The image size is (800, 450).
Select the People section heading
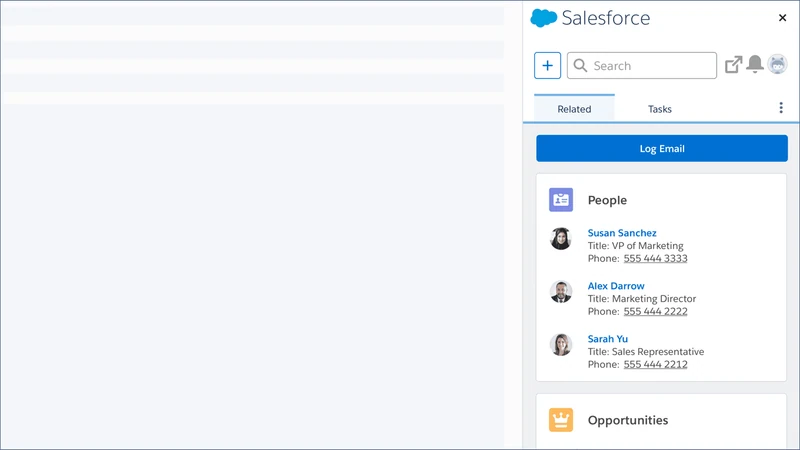point(607,200)
